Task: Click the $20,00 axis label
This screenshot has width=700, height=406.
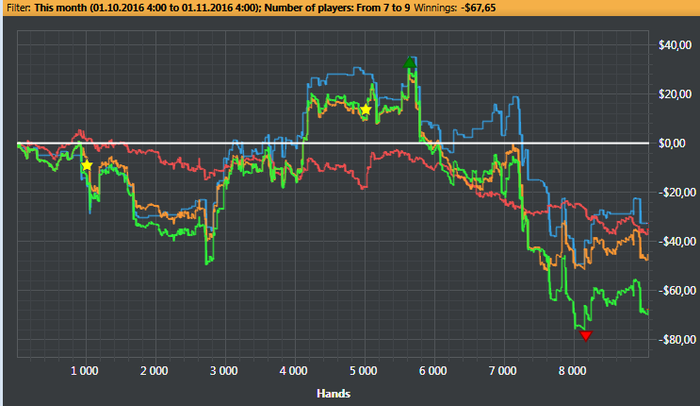Action: click(x=675, y=94)
